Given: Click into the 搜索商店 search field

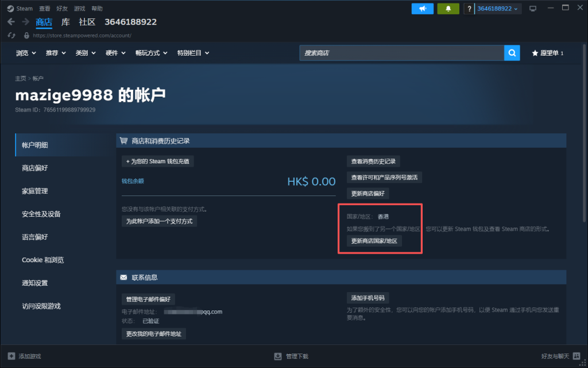Looking at the screenshot, I should 401,53.
